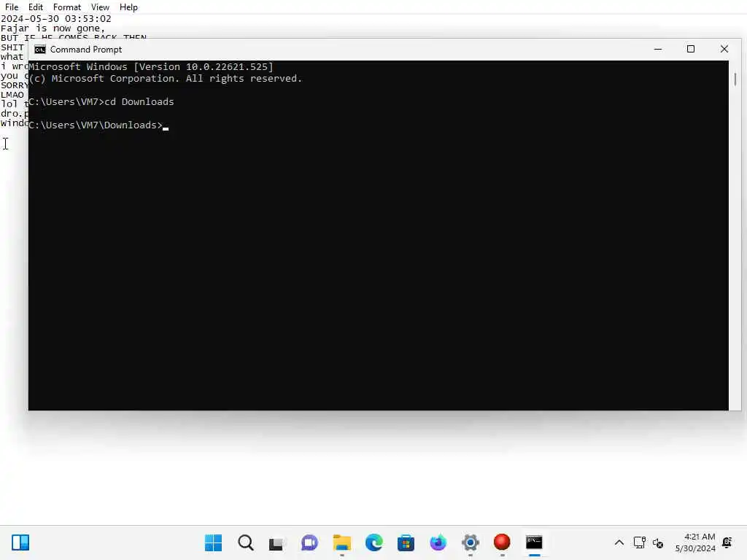Screen dimensions: 747x560
Task: Click the Command Prompt vertical scrollbar thumb
Action: [x=735, y=79]
